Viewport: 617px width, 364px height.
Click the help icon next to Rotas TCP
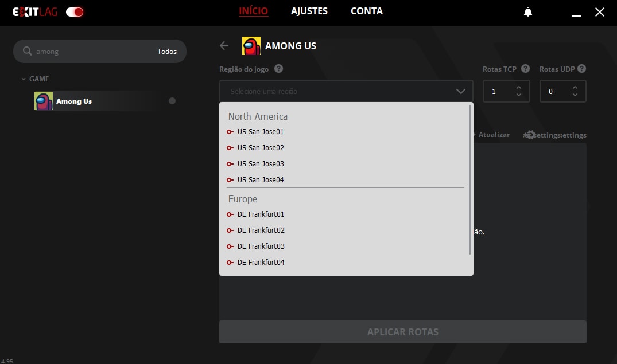click(x=525, y=69)
